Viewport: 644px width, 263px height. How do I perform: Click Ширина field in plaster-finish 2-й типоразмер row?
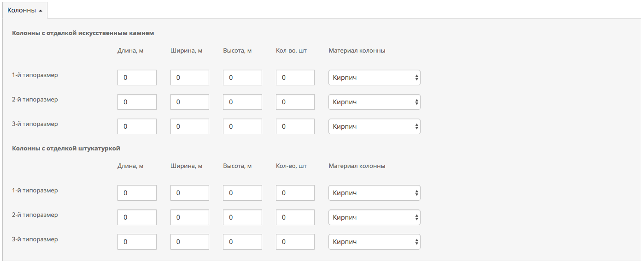(189, 217)
